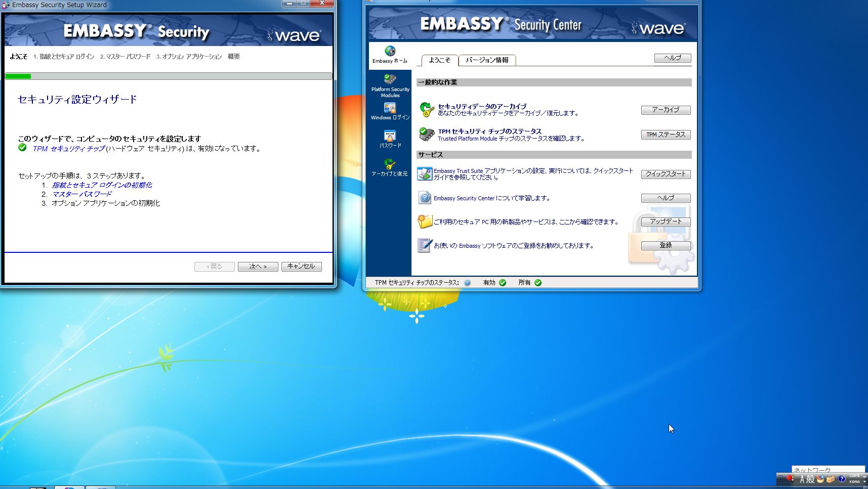Open the 指紋とセキュア ログインの初期化 link

pyautogui.click(x=102, y=185)
